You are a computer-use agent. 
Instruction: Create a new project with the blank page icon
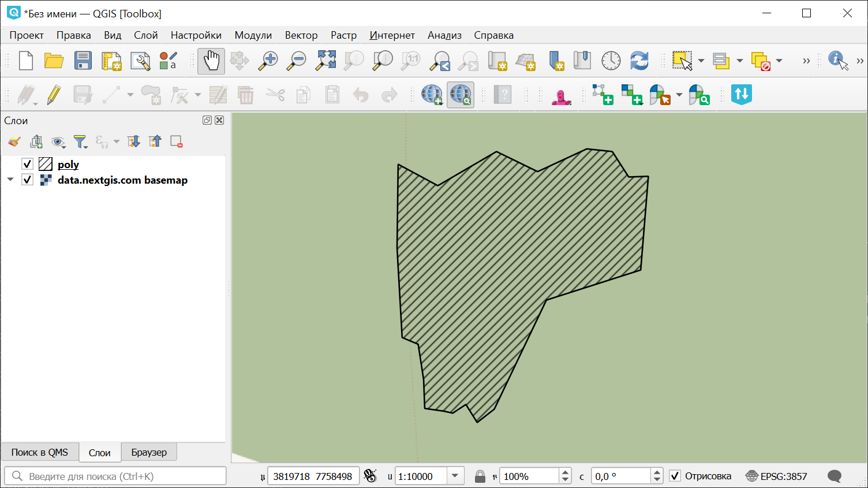tap(26, 61)
